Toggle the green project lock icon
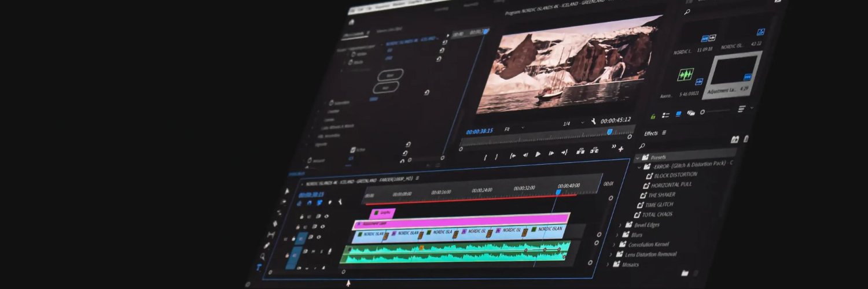Image resolution: width=868 pixels, height=289 pixels. [653, 116]
